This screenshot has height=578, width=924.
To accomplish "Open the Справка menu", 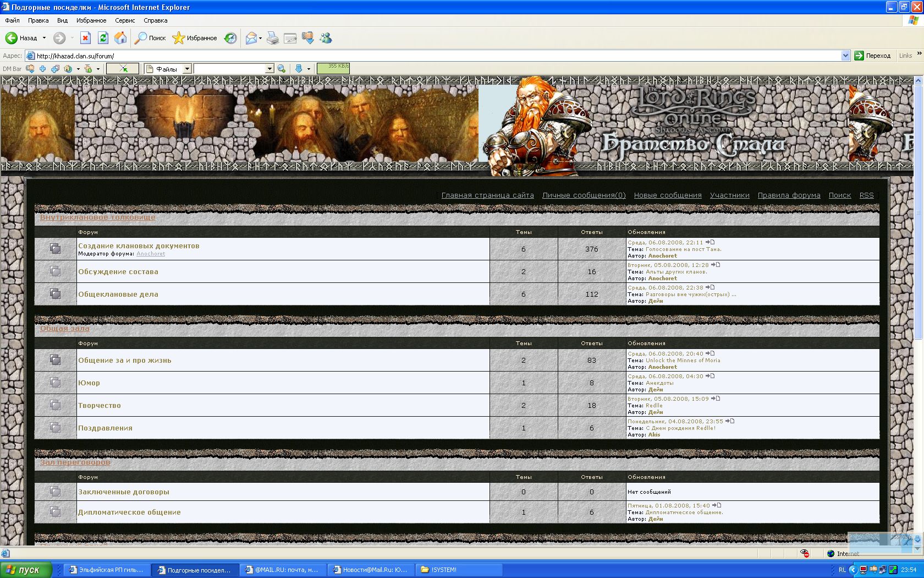I will (156, 20).
